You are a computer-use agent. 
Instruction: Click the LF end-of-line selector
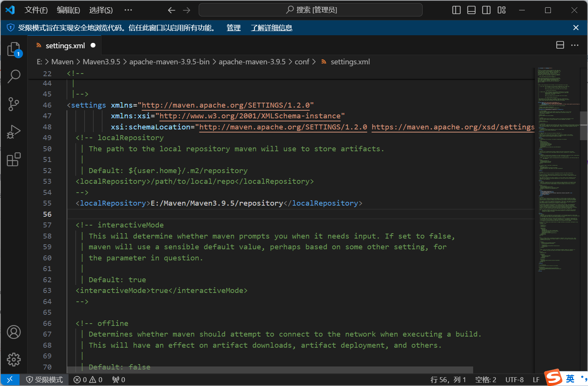tap(536, 379)
